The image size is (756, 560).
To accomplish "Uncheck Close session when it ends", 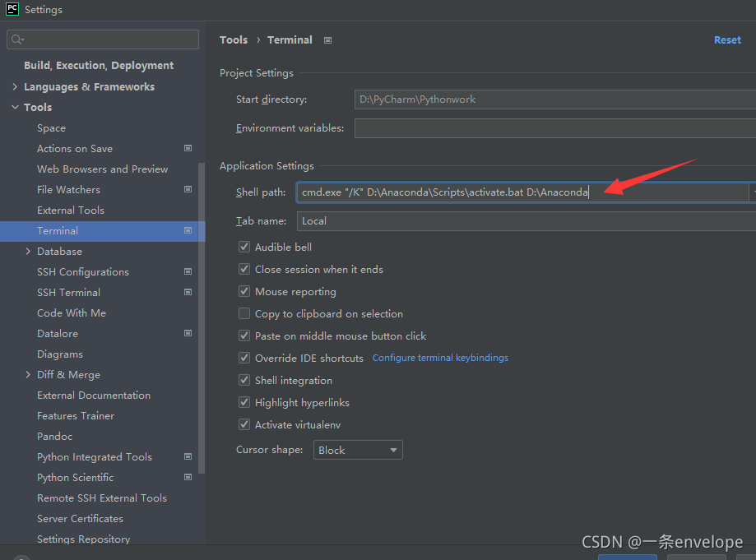I will tap(244, 269).
